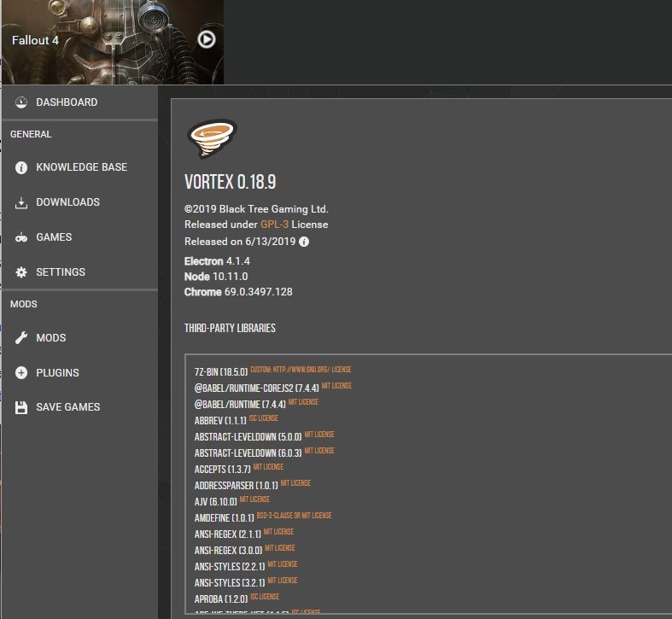Image resolution: width=672 pixels, height=619 pixels.
Task: Click the Plugins plus-circle icon
Action: pos(21,372)
